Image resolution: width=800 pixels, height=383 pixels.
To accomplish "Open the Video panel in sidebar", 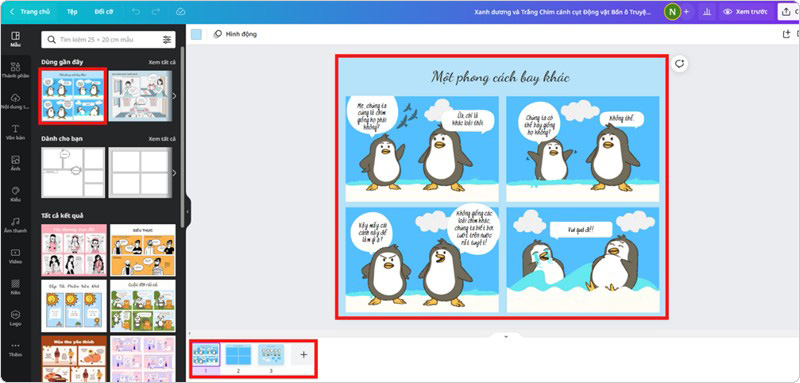I will coord(15,256).
